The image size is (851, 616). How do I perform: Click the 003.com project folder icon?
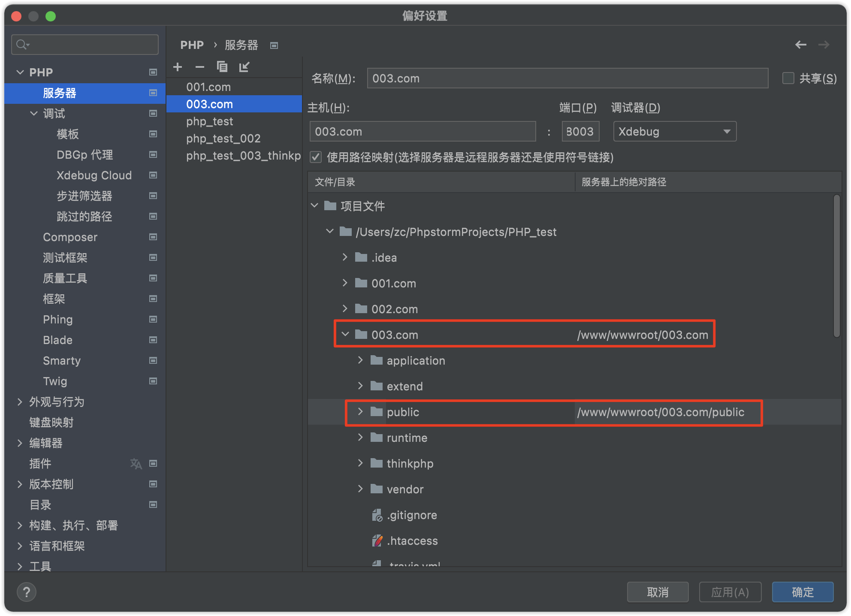[x=361, y=335]
